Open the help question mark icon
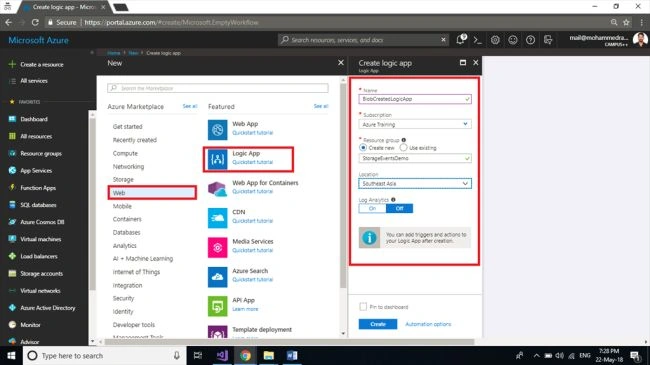Screen dimensions: 650x365 (530, 40)
